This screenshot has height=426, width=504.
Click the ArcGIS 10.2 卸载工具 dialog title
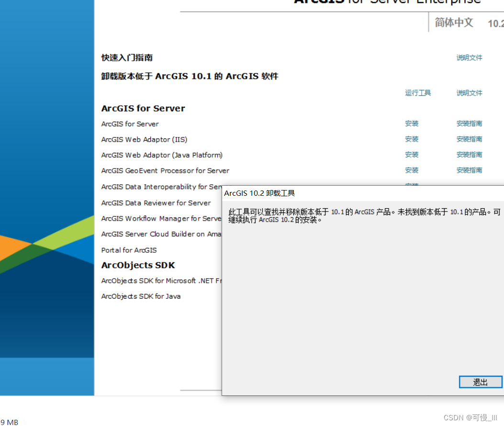259,193
